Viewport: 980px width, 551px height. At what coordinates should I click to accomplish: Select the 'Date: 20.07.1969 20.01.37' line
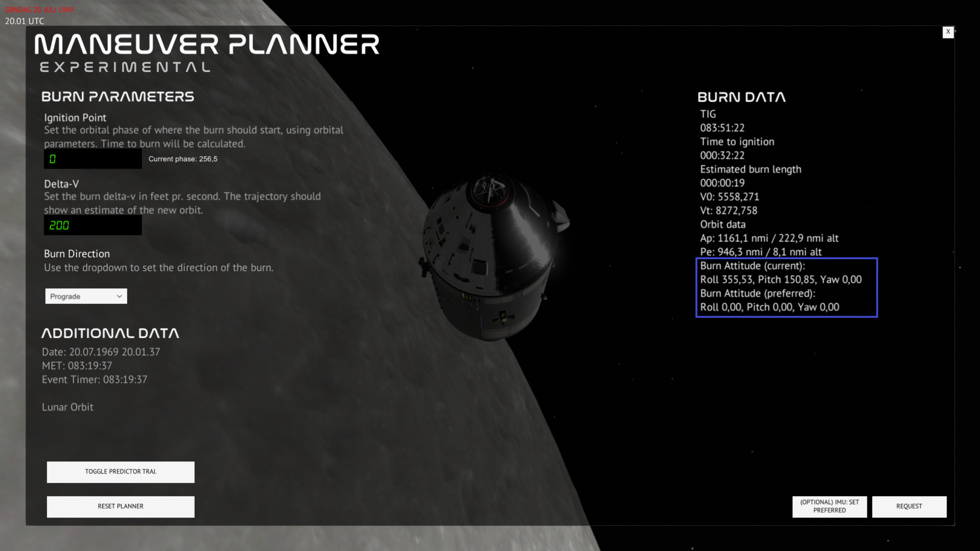pyautogui.click(x=101, y=352)
